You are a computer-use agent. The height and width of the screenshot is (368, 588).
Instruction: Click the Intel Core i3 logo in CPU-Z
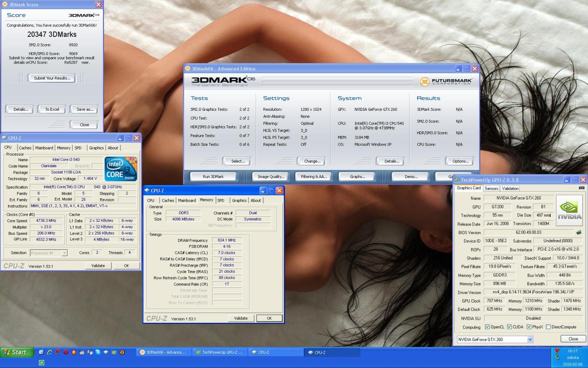(121, 169)
